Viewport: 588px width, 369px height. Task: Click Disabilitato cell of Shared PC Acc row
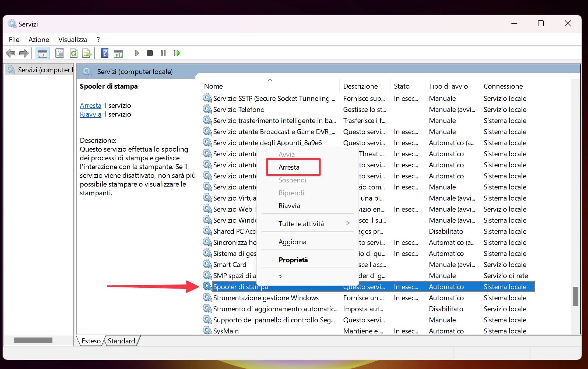(x=446, y=231)
